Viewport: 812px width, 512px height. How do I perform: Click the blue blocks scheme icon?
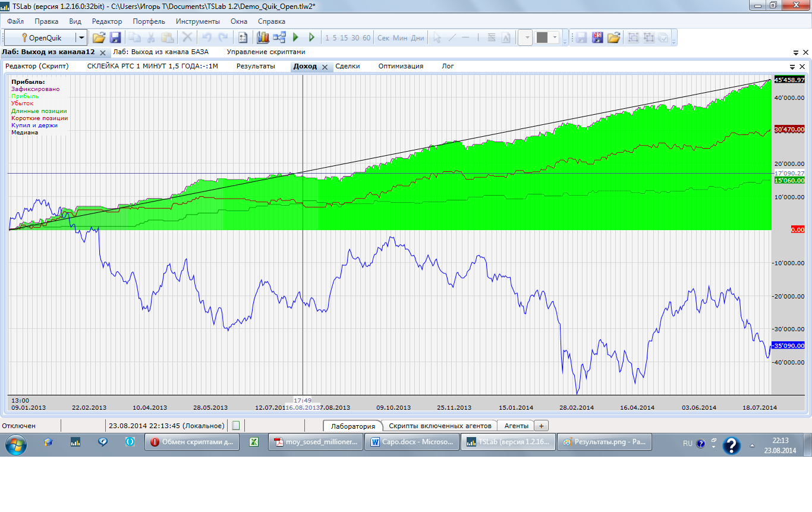point(279,37)
